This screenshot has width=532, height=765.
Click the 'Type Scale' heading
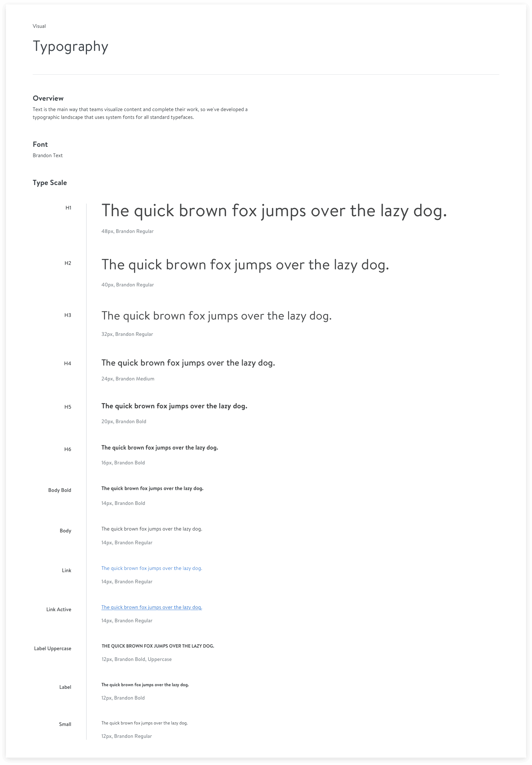(x=50, y=183)
